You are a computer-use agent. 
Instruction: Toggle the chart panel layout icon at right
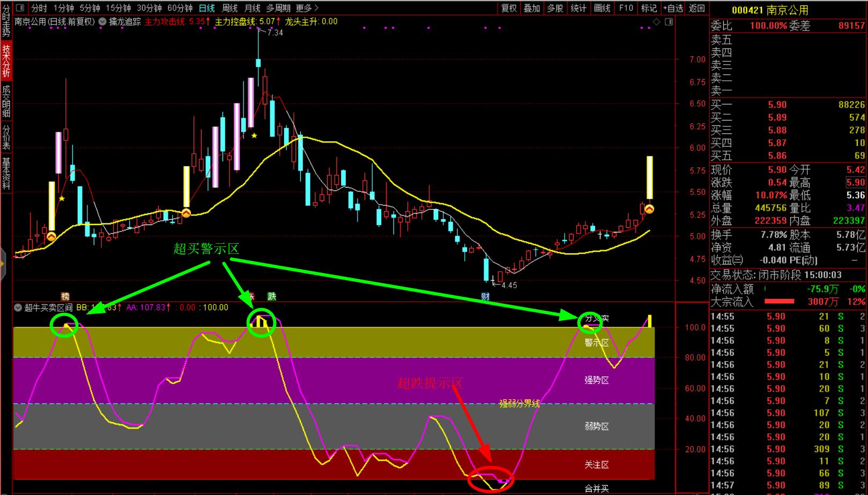669,22
